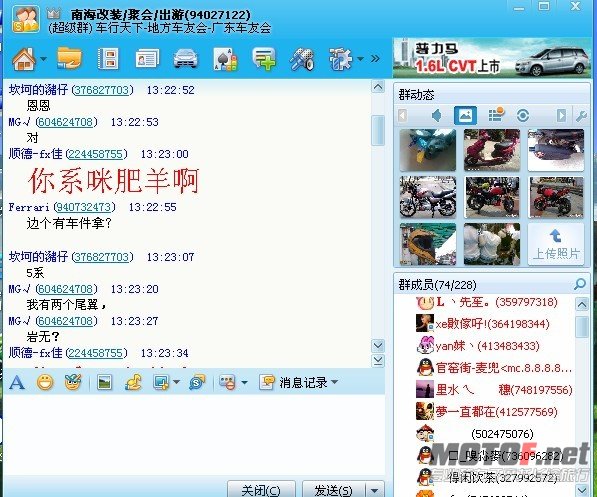The height and width of the screenshot is (497, 597).
Task: Click the 关闭(C) button
Action: [x=261, y=489]
